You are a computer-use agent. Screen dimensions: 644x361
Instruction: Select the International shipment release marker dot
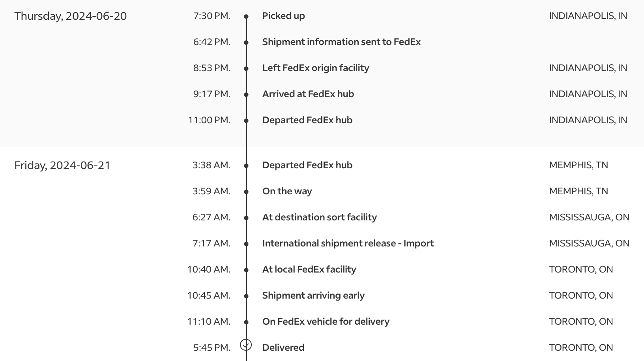[246, 244]
